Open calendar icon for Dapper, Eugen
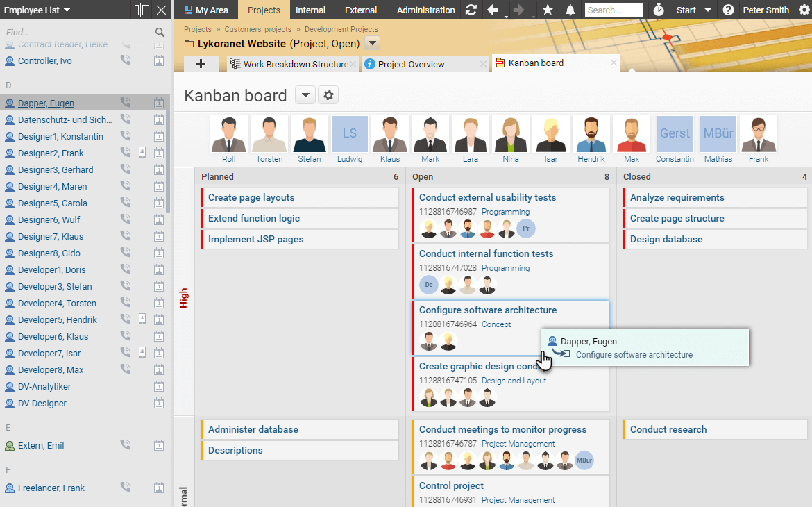Viewport: 812px width, 507px height. pyautogui.click(x=159, y=103)
